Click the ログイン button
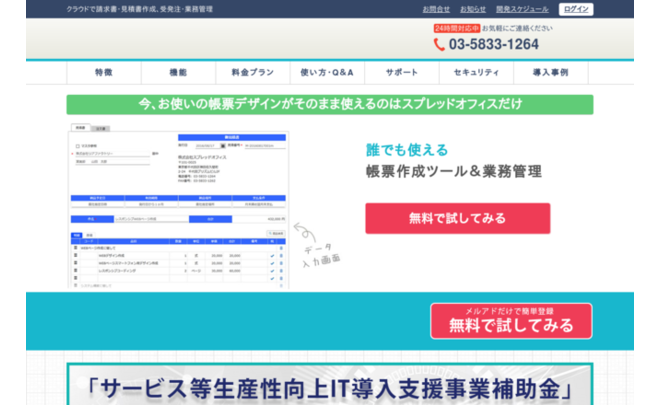This screenshot has width=660, height=405. pyautogui.click(x=576, y=9)
